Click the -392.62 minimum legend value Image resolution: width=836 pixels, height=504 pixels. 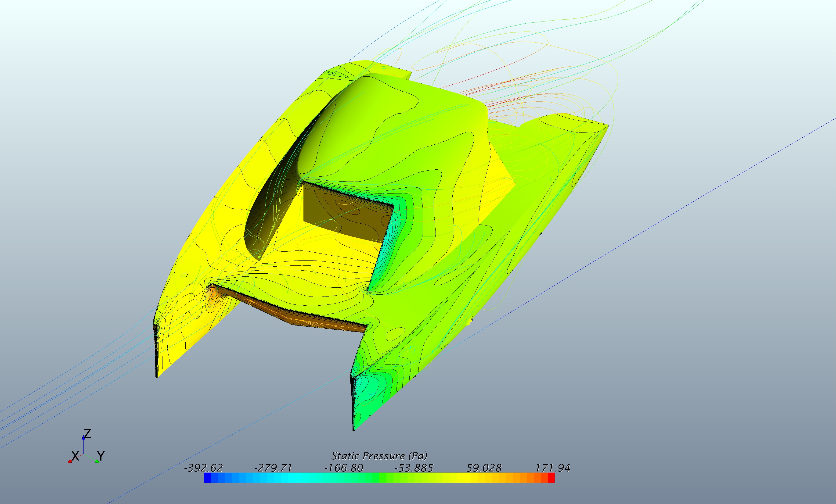[203, 468]
